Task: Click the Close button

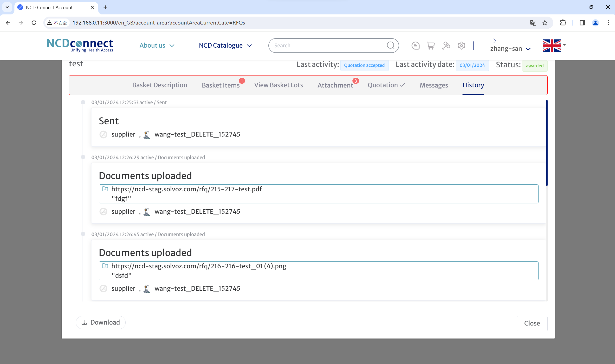Action: [x=532, y=323]
